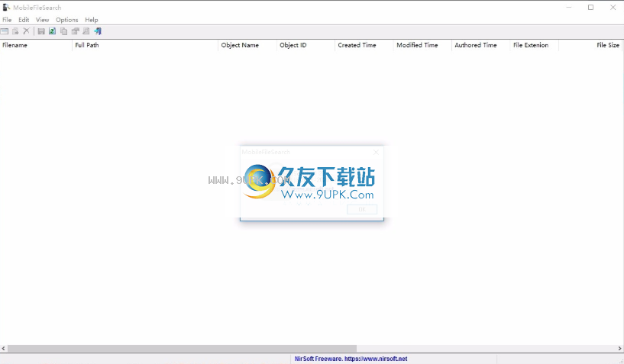This screenshot has width=624, height=364.
Task: Click the NirSoft Freeware status bar link
Action: click(351, 359)
